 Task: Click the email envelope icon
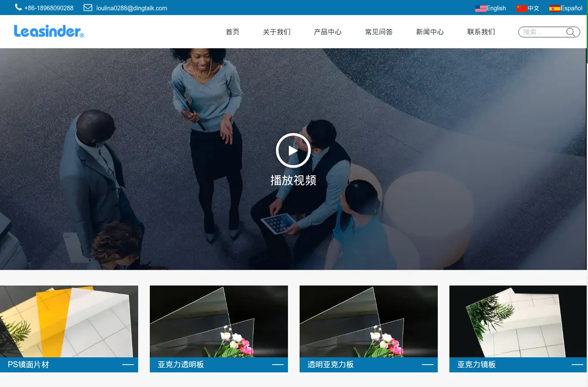coord(88,8)
